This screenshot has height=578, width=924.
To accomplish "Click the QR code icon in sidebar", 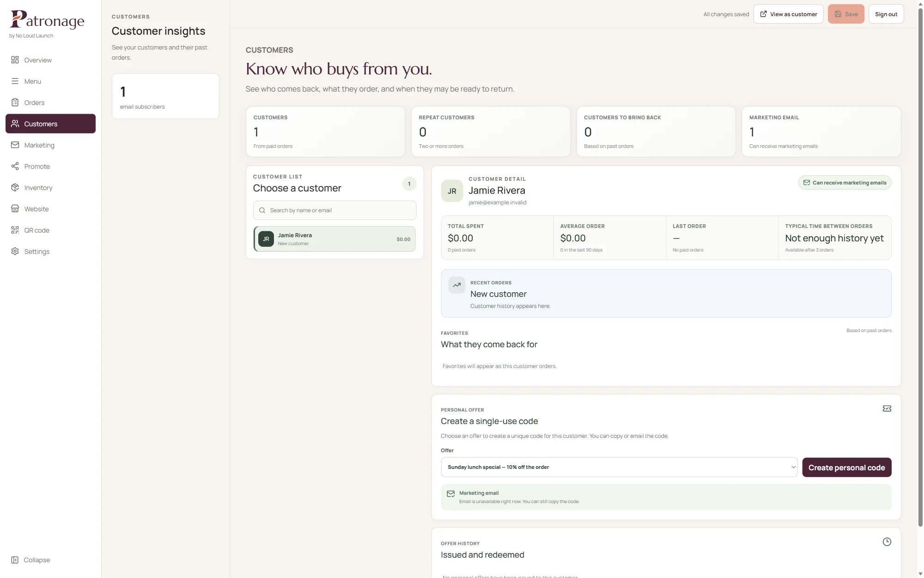I will (x=15, y=230).
